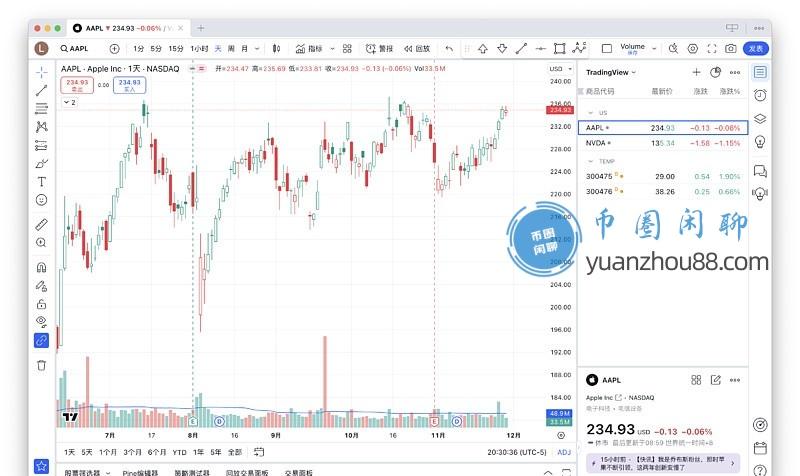Choose the ruler measure tool

pos(41,224)
